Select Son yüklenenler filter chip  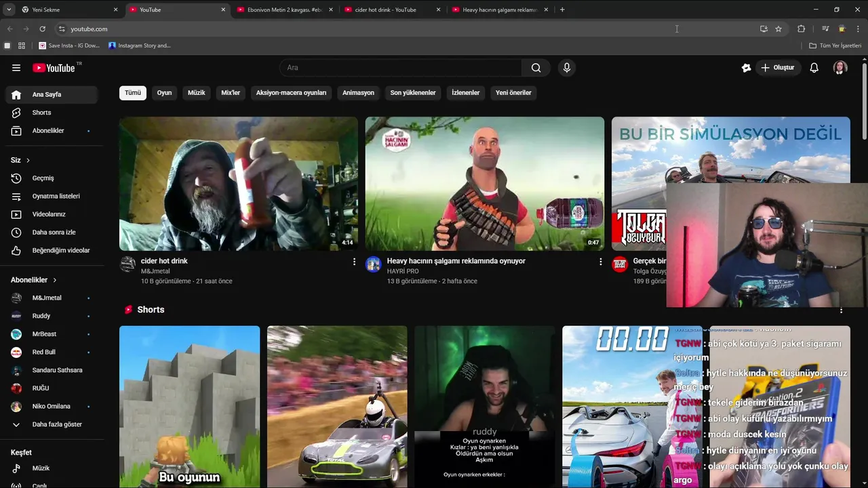click(x=413, y=93)
